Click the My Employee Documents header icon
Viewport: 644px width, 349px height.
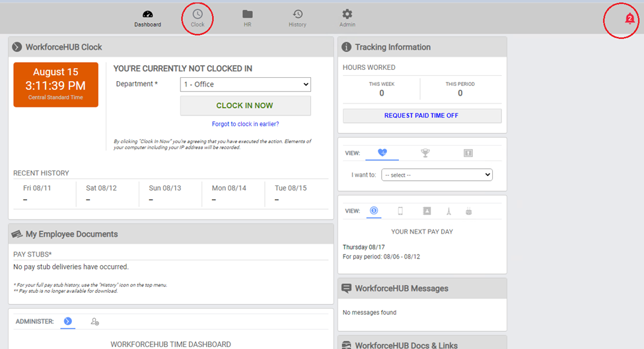tap(17, 234)
